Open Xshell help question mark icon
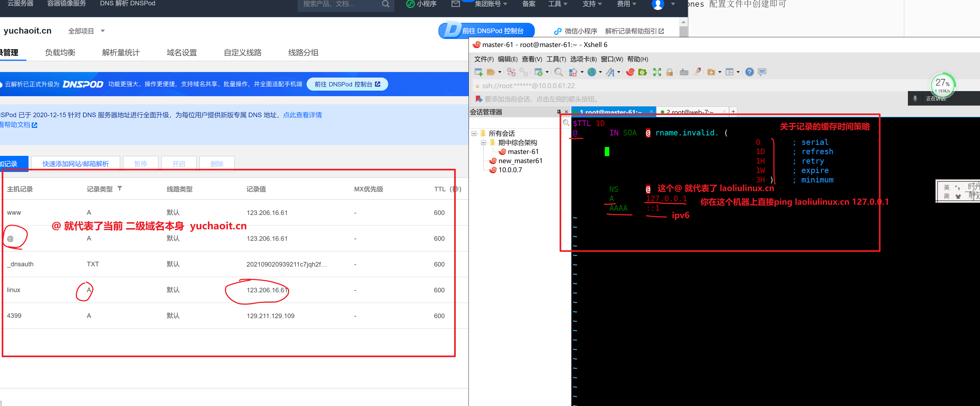This screenshot has height=406, width=980. (749, 72)
